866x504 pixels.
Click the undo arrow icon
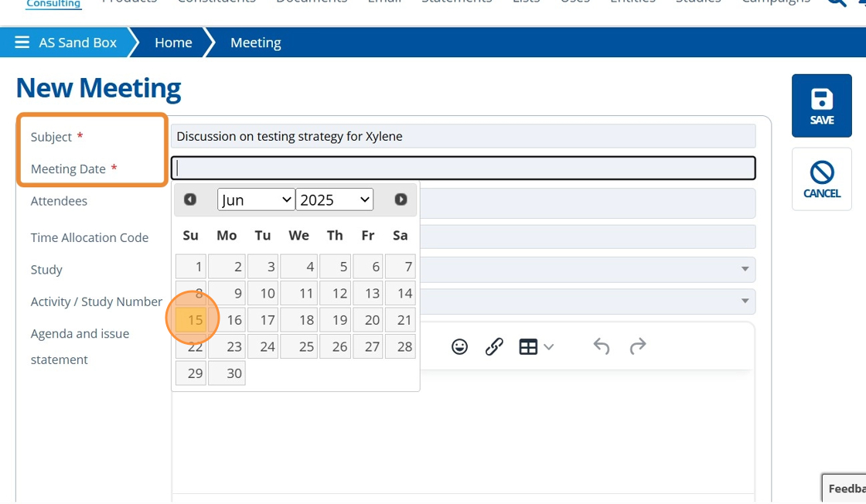point(602,347)
